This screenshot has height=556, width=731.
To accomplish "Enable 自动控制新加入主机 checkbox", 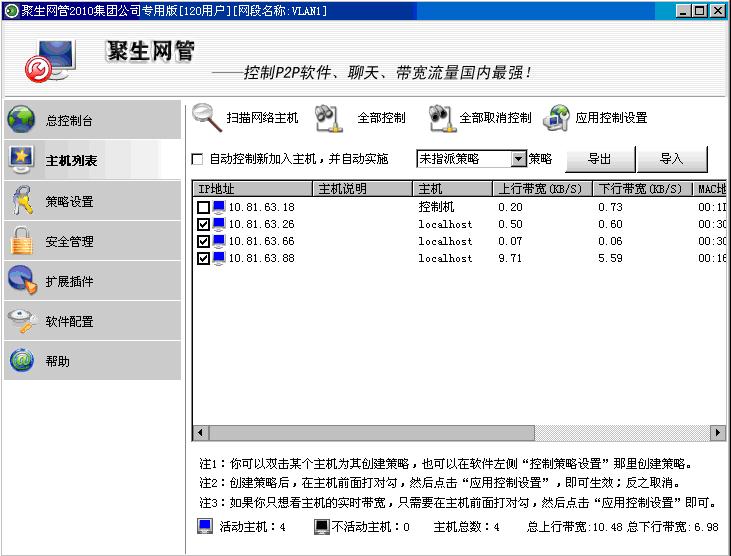I will 197,159.
